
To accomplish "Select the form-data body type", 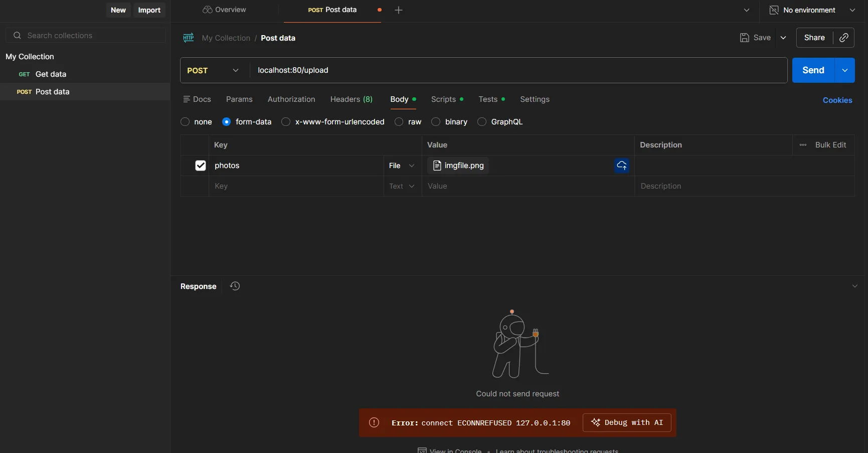I will 227,122.
